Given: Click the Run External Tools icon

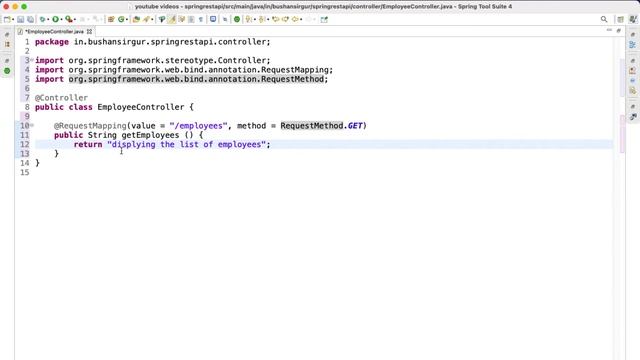Looking at the screenshot, I should (69, 19).
